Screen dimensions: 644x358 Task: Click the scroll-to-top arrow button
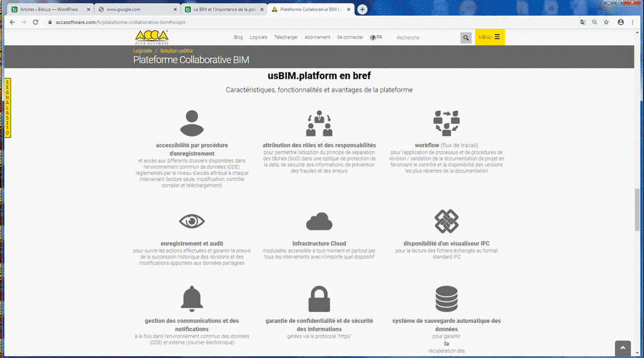(623, 348)
